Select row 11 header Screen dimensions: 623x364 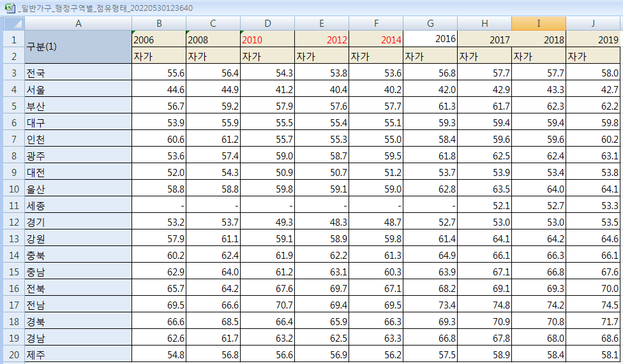[x=13, y=206]
